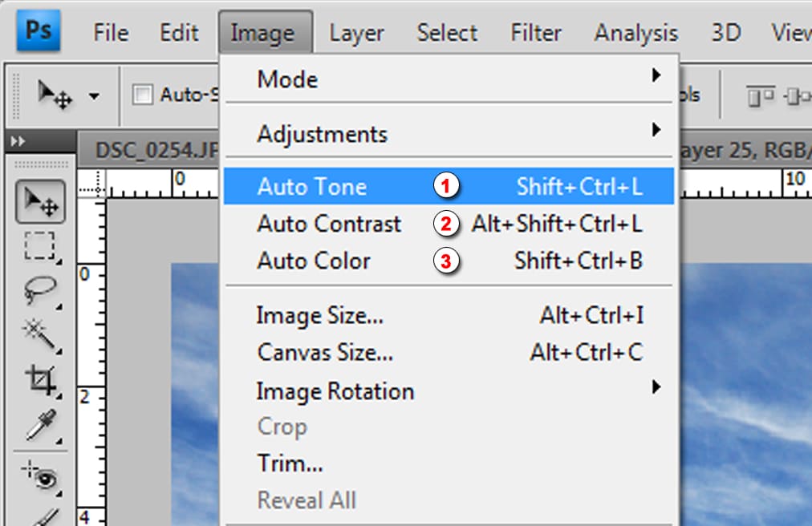The width and height of the screenshot is (812, 526).
Task: Open the Filter menu
Action: (536, 33)
